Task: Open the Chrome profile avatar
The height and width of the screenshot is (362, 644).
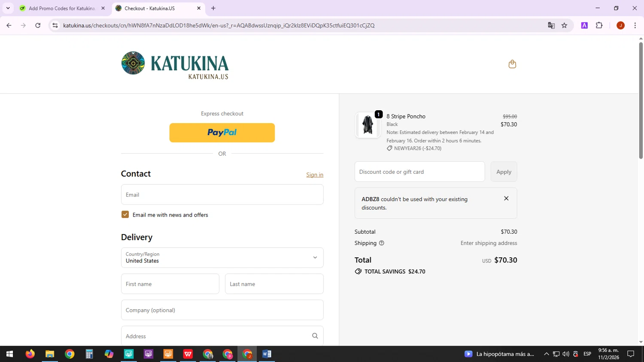Action: tap(620, 25)
